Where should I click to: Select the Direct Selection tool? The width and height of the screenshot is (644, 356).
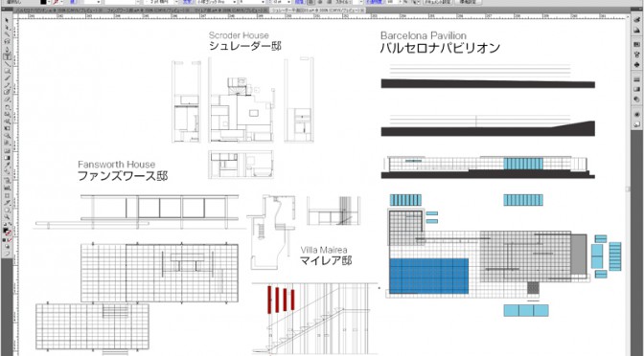(8, 27)
